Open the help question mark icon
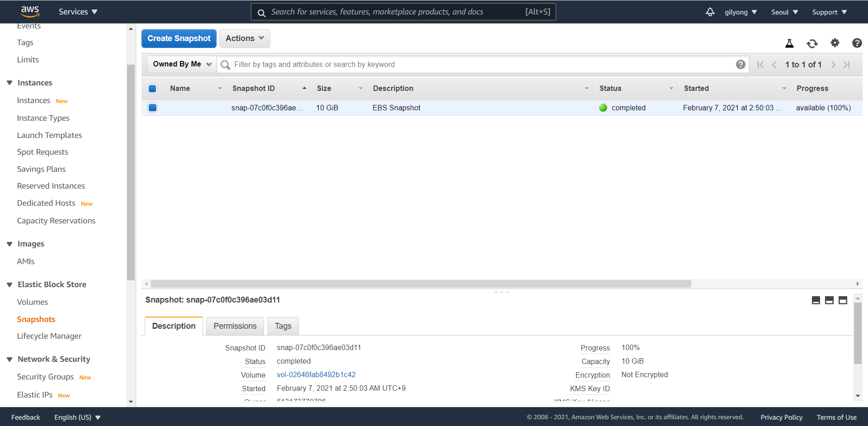Screen dimensions: 868x426 click(857, 43)
